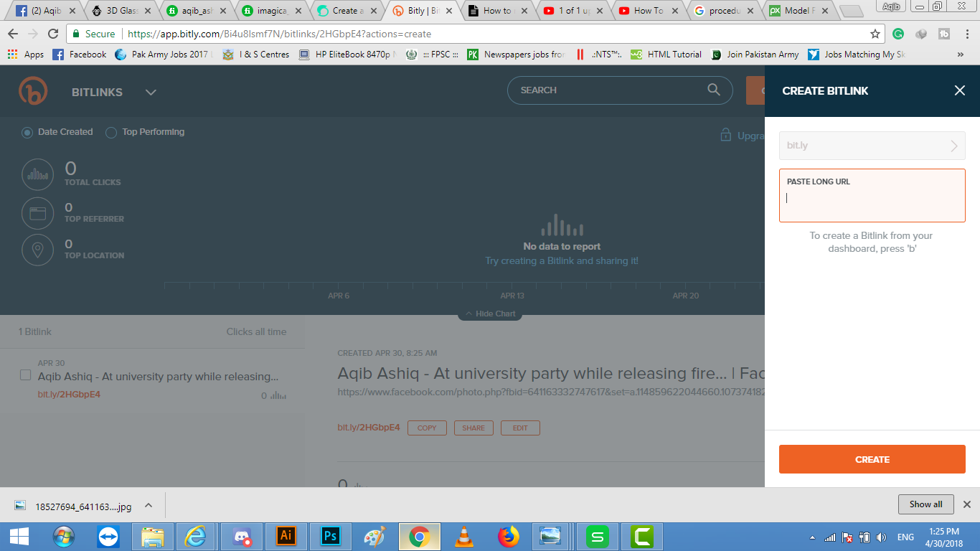The height and width of the screenshot is (551, 980).
Task: Click the Bitly logo icon
Action: point(33,91)
